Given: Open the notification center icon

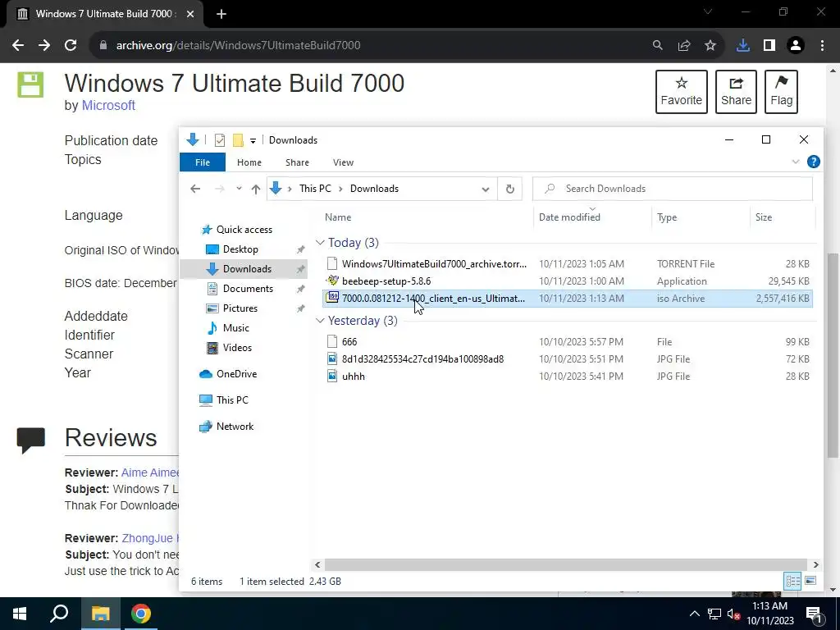Looking at the screenshot, I should coord(814,614).
